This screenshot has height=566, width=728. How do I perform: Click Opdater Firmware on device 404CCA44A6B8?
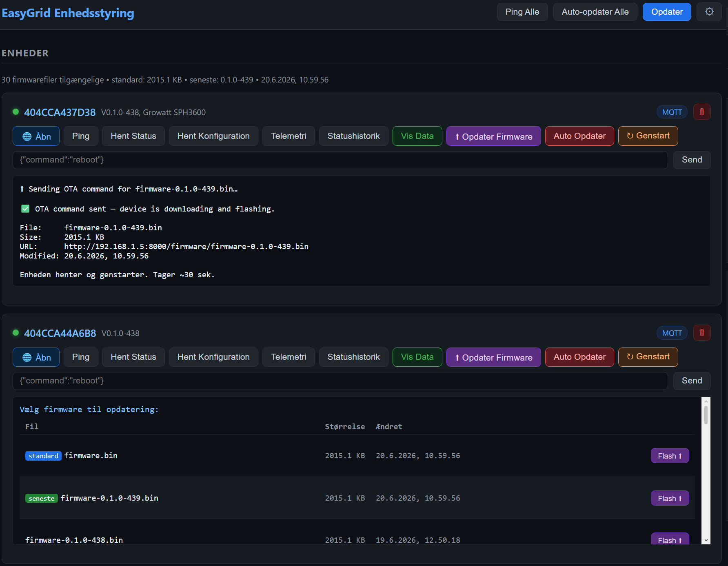(x=493, y=357)
